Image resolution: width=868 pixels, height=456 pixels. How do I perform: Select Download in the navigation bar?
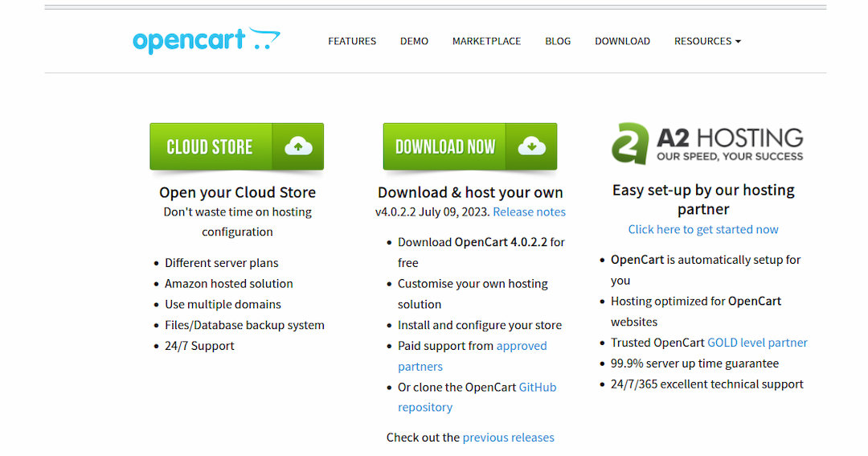pos(622,41)
